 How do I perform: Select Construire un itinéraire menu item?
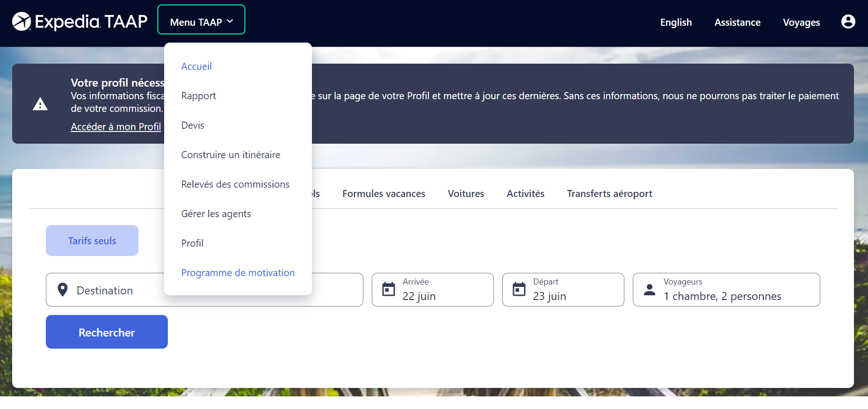(x=231, y=155)
